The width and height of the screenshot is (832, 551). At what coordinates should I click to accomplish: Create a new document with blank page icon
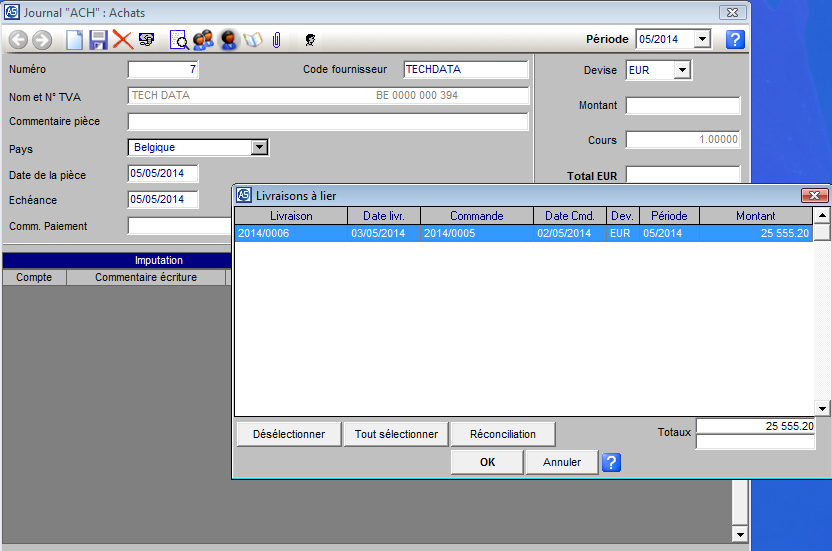click(x=74, y=40)
